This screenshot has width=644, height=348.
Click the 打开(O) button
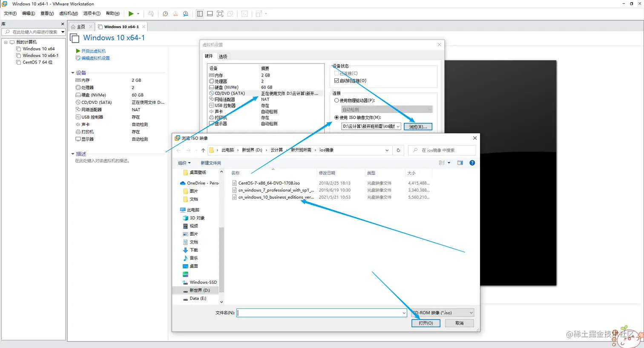point(426,323)
